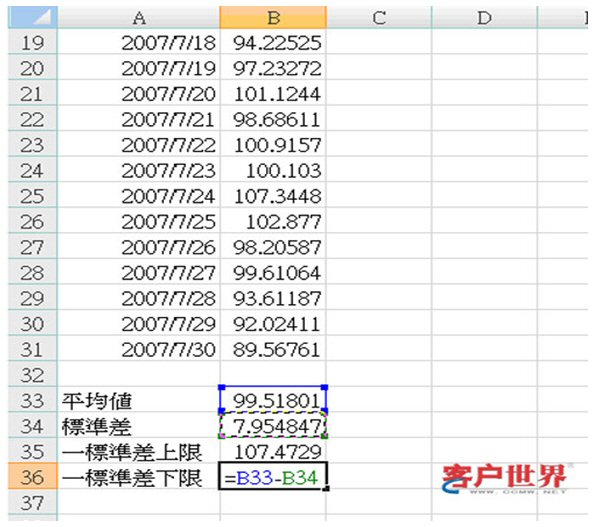The height and width of the screenshot is (527, 604).
Task: Click the select-all corner triangle icon
Action: [30, 17]
